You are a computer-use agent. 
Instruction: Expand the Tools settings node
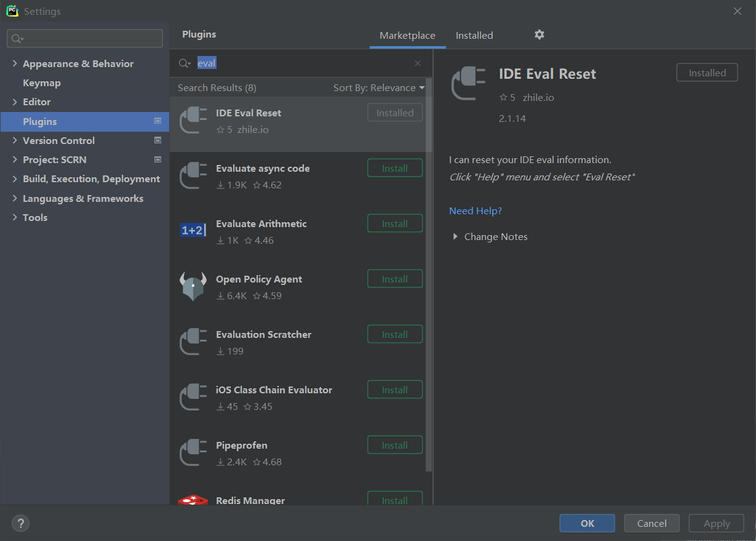(15, 217)
